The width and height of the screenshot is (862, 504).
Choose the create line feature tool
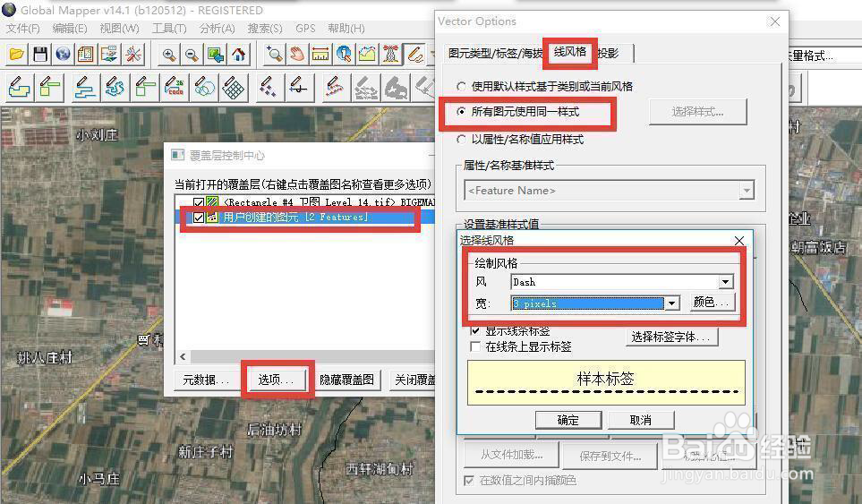coord(83,88)
